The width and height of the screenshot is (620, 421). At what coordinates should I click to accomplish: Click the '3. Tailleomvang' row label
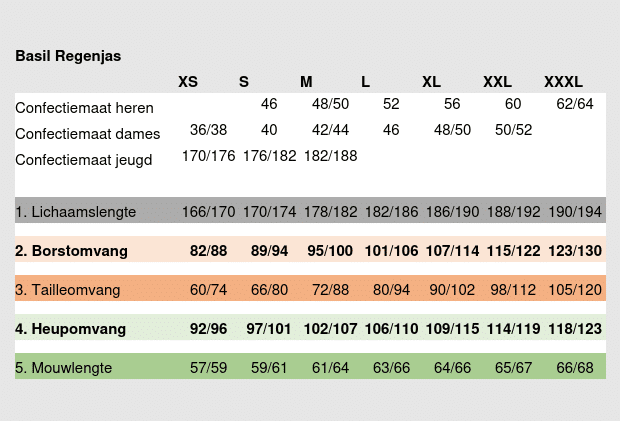point(68,290)
